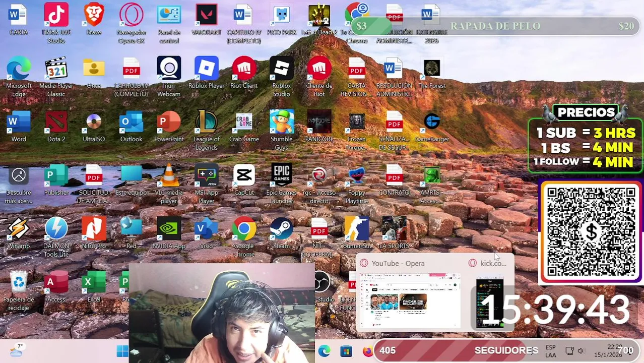Screen dimensions: 644x363
Task: Open Google Chrome desktop shortcut
Action: coord(244,237)
